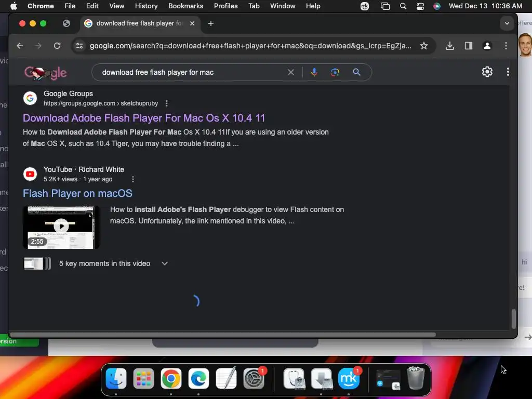Click the key moments preview thumbnail
532x399 pixels.
pos(37,263)
